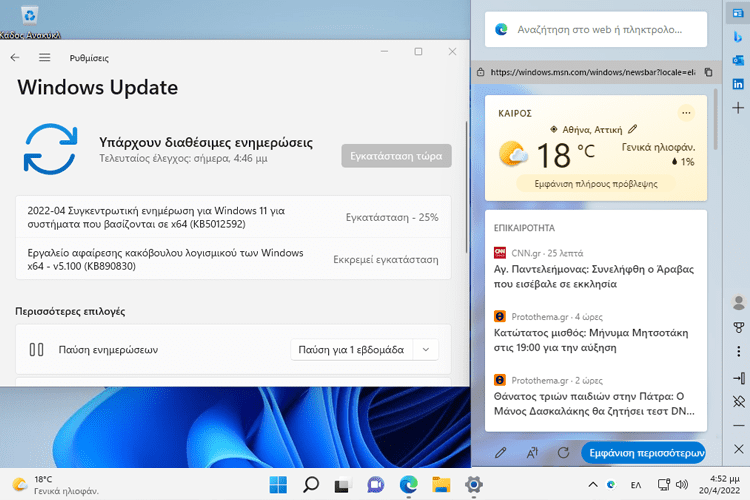Refresh the news panel with the reload icon
The height and width of the screenshot is (500, 750).
point(563,453)
